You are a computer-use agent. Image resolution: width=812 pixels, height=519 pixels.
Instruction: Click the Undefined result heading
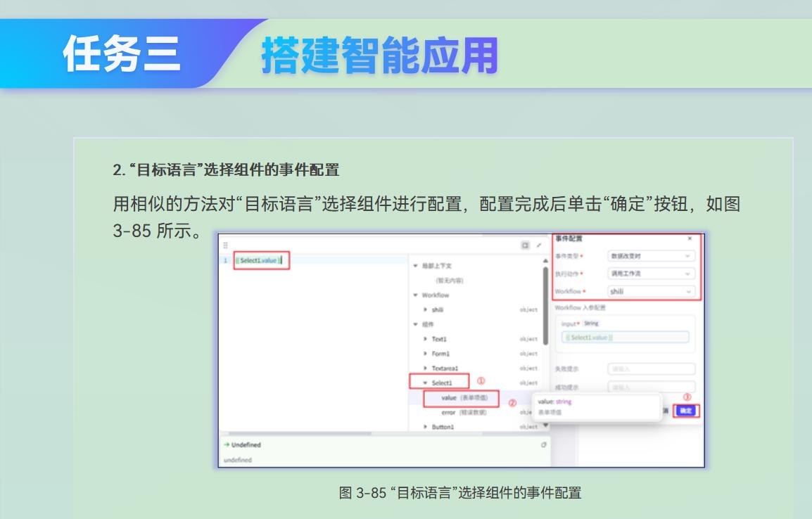coord(246,444)
